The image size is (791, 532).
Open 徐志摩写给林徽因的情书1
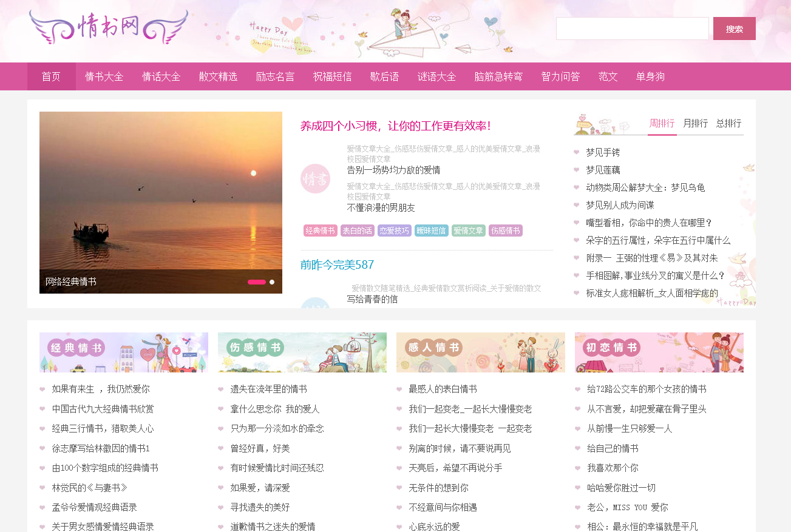(101, 448)
